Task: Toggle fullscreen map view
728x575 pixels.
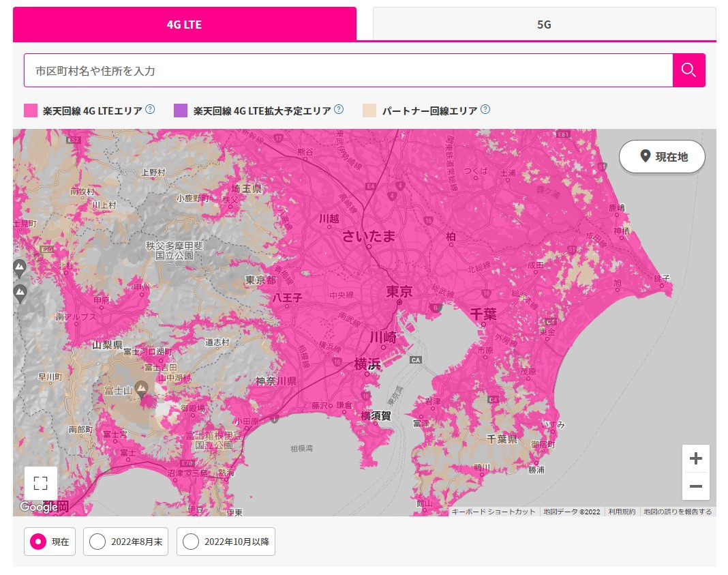Action: coord(41,483)
